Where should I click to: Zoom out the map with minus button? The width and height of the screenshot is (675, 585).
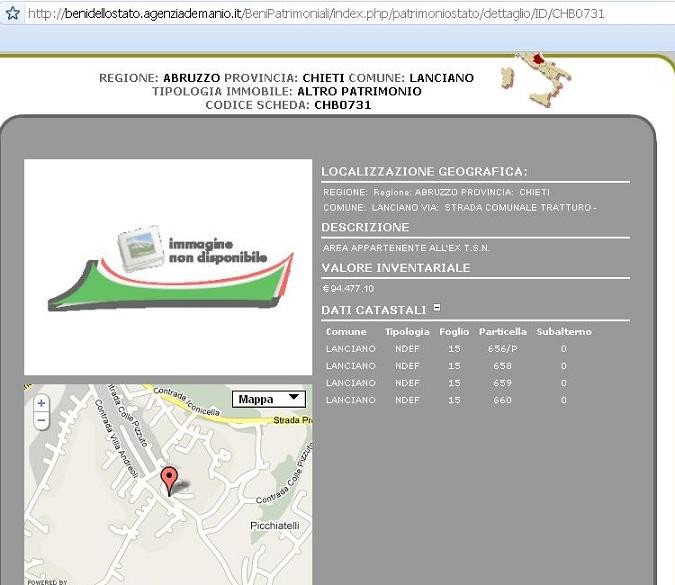coord(41,421)
